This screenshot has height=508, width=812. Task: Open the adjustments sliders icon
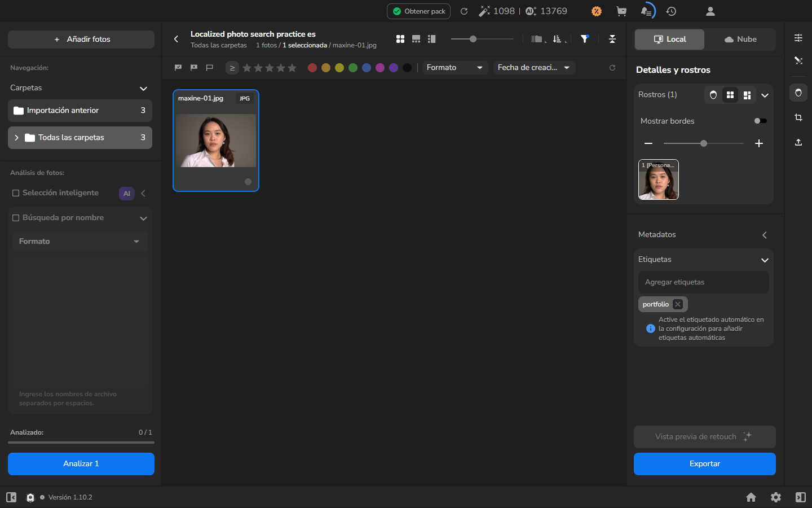(x=798, y=38)
